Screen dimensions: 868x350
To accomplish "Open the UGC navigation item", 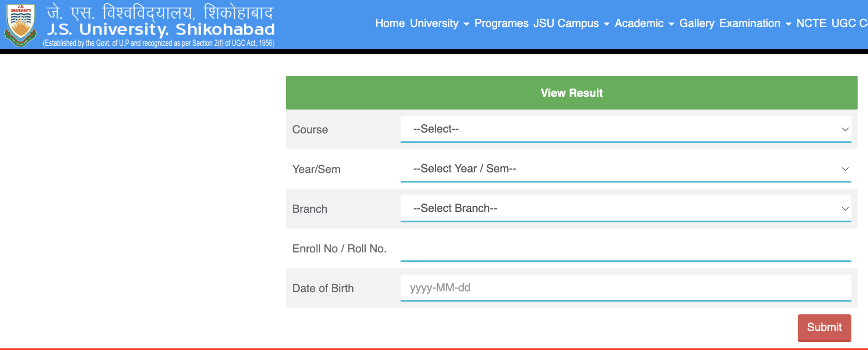I will click(843, 24).
